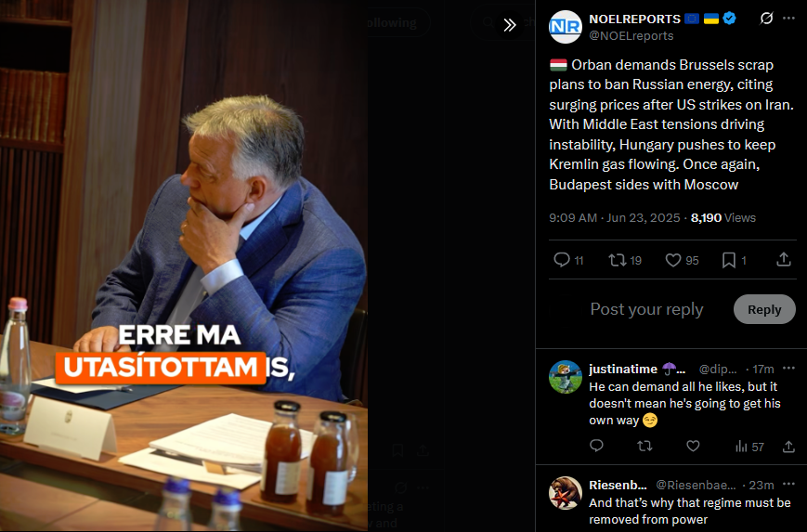
Task: Open the Riesenbaer profile name
Action: coord(618,486)
